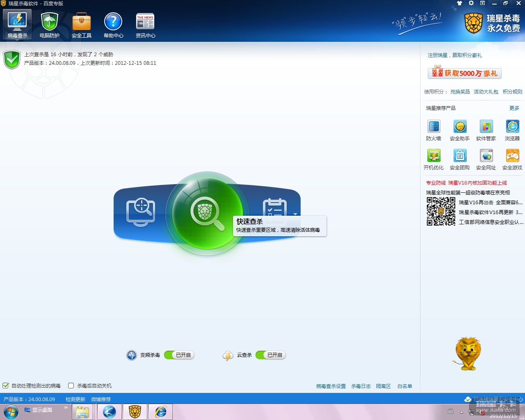This screenshot has width=525, height=420.
Task: Click the Rising lion shield logo
Action: 474,23
